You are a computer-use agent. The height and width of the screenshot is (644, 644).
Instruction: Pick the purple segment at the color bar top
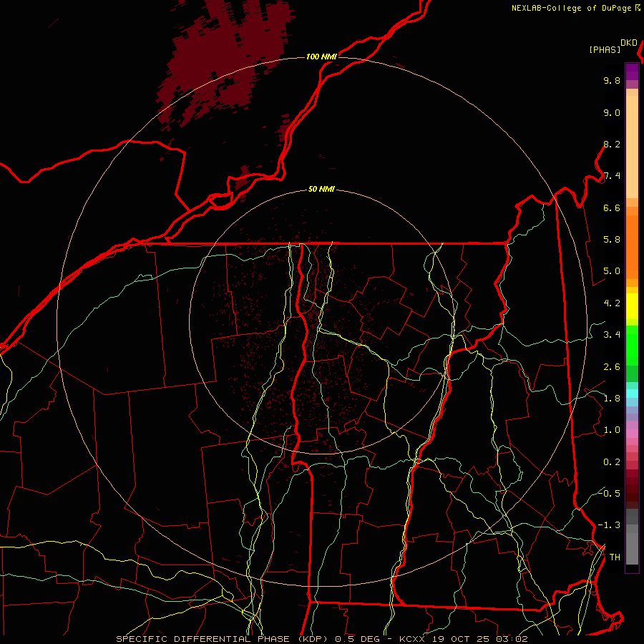pos(632,72)
